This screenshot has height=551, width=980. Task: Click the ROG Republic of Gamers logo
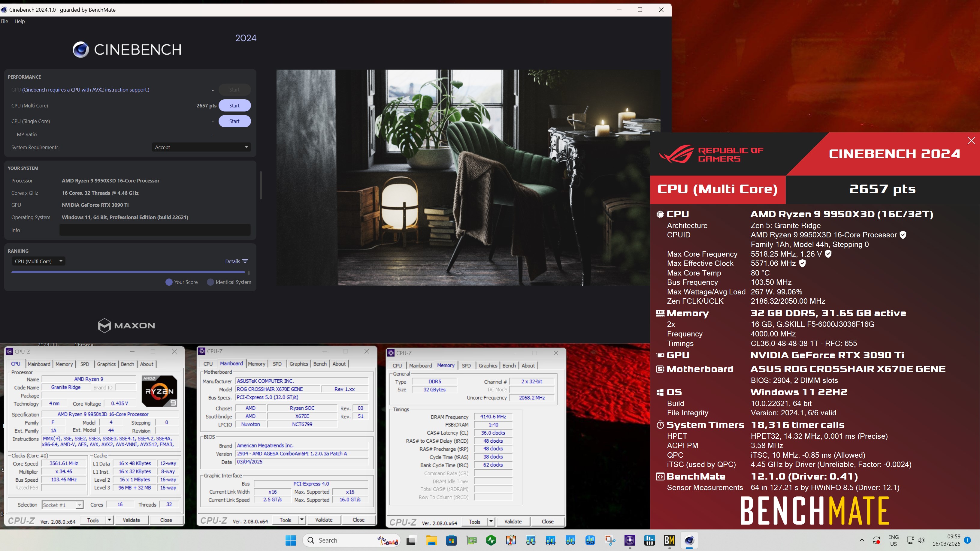[711, 154]
